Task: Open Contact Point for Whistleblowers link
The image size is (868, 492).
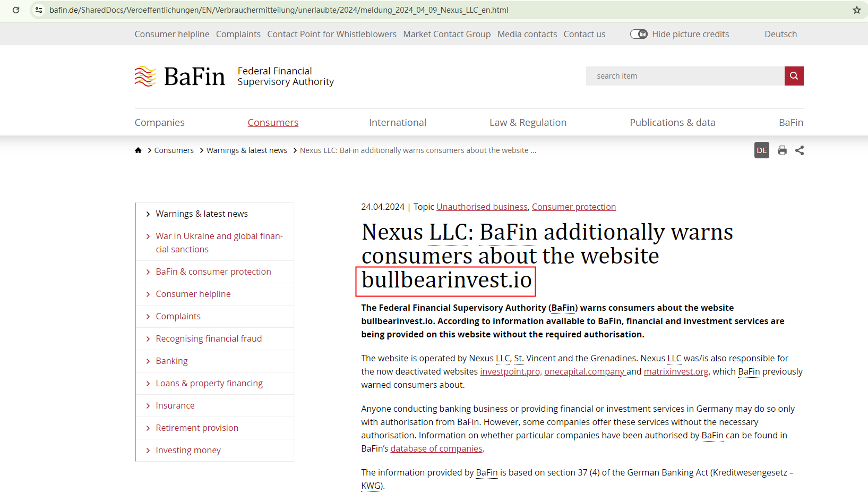Action: tap(332, 34)
